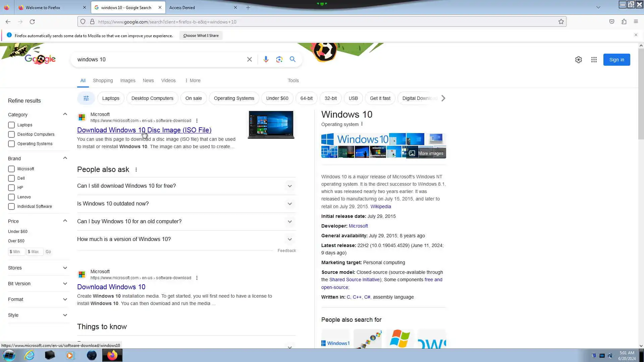Clear the search box with X icon
Viewport: 644px width, 362px height.
pyautogui.click(x=249, y=59)
